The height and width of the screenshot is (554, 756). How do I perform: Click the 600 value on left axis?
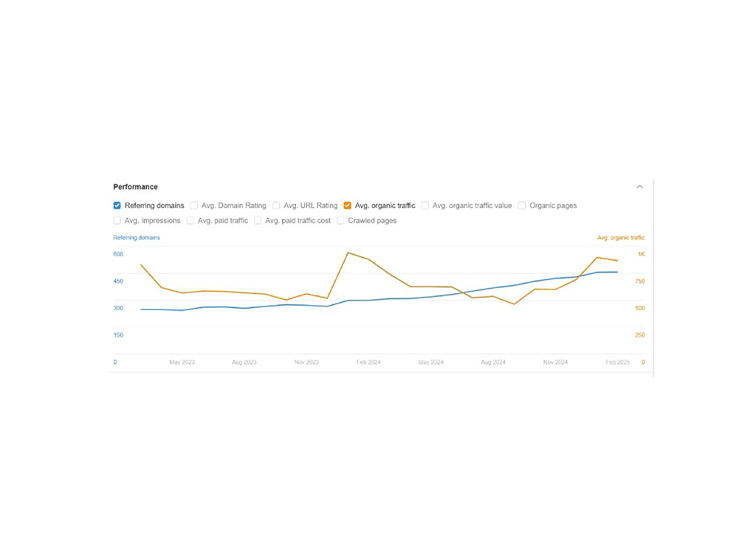(117, 254)
